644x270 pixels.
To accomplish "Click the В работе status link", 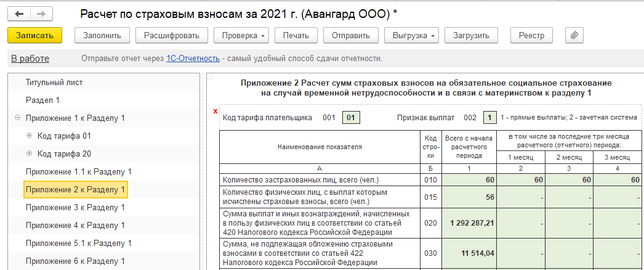I will [x=30, y=59].
